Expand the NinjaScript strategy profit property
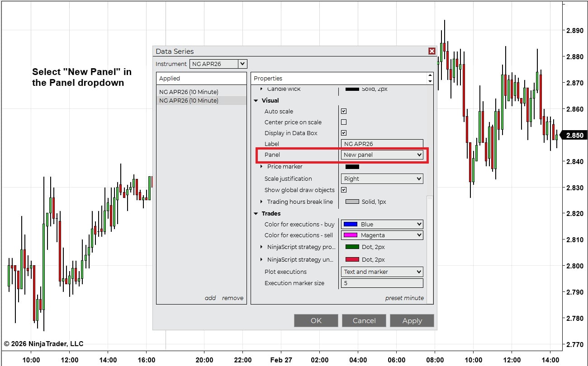 (x=261, y=248)
